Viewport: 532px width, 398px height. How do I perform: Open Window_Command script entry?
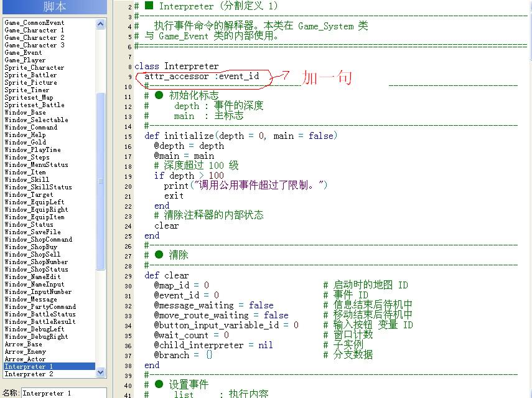pyautogui.click(x=31, y=127)
